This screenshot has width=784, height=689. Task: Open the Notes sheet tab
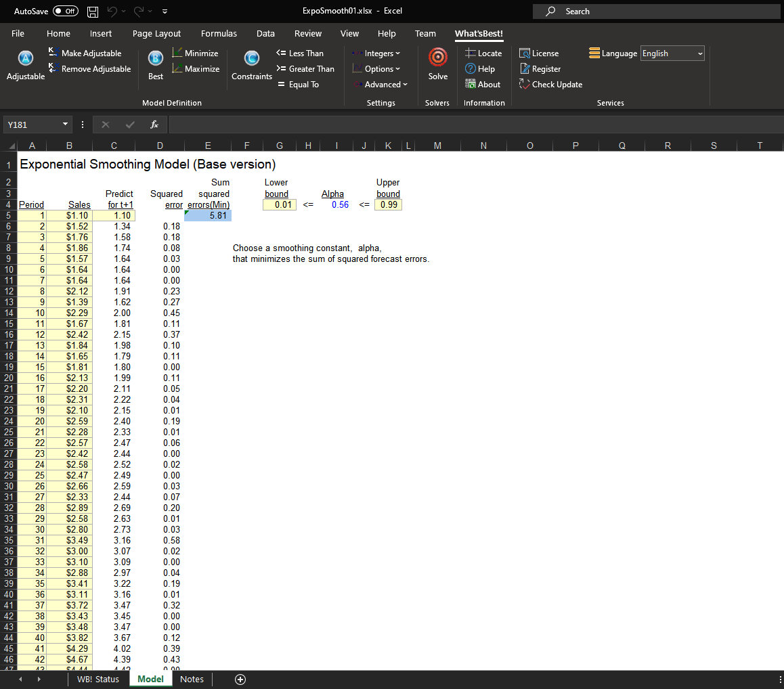click(x=192, y=679)
